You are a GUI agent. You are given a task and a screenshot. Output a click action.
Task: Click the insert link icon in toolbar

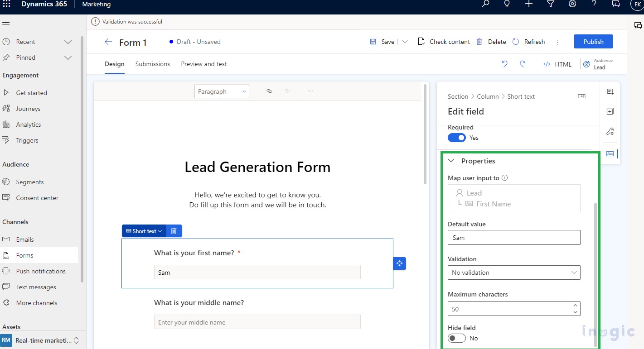(x=269, y=91)
